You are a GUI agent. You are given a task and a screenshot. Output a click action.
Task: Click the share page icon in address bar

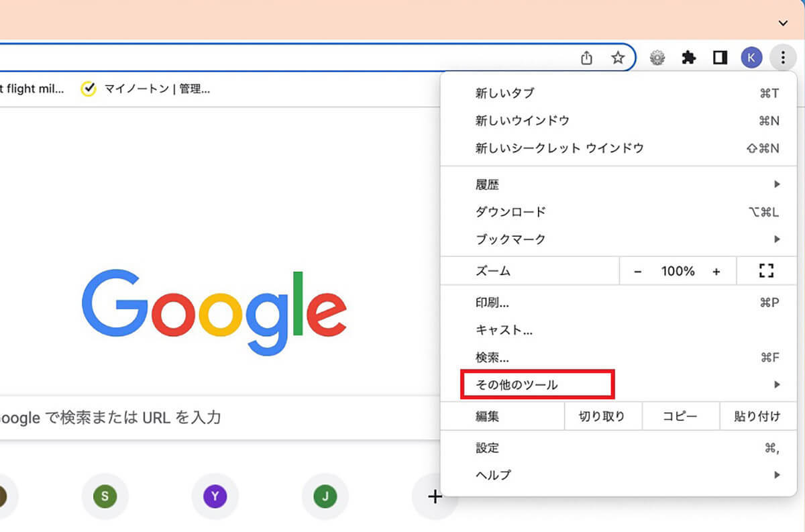pos(586,58)
